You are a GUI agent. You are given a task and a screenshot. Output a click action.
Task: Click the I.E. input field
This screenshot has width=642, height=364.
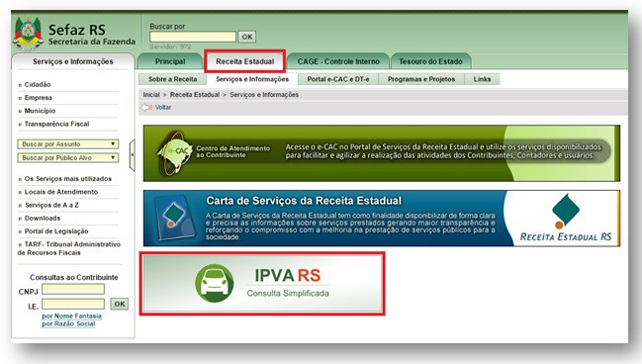73,304
